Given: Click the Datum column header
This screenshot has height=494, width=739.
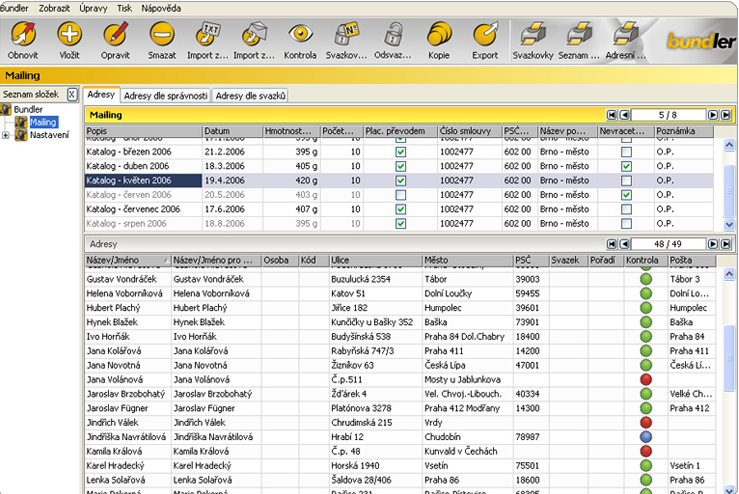Looking at the screenshot, I should 232,131.
